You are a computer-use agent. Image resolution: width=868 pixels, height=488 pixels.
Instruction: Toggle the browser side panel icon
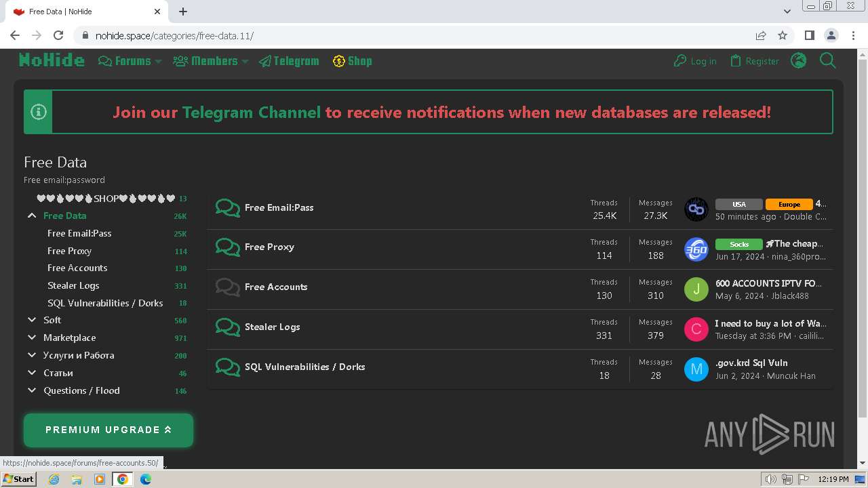click(809, 35)
